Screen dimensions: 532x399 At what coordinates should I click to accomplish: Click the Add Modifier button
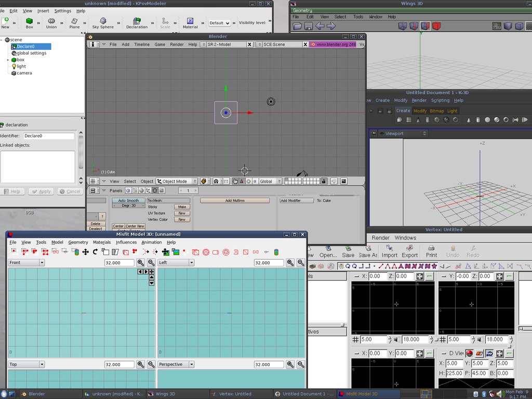tap(297, 201)
